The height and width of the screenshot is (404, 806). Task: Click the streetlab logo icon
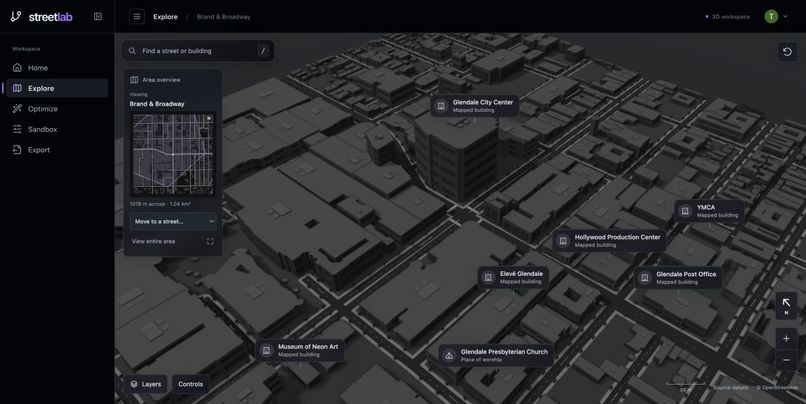click(x=16, y=16)
